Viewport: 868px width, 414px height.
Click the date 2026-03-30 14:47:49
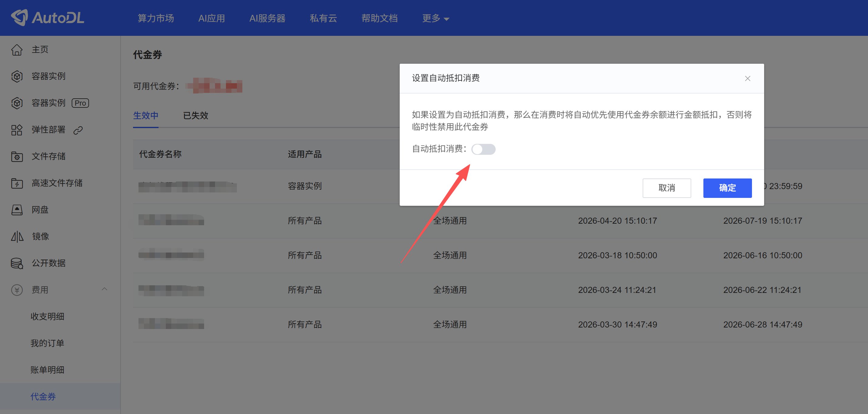click(617, 324)
